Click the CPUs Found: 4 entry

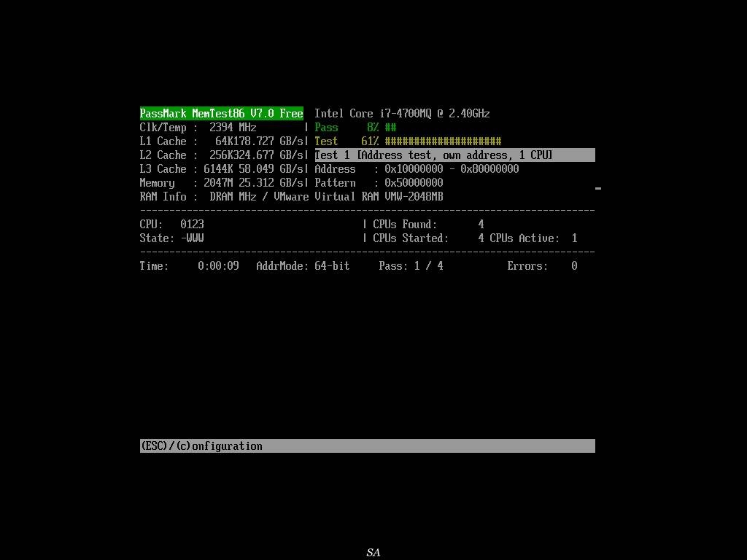pos(429,224)
